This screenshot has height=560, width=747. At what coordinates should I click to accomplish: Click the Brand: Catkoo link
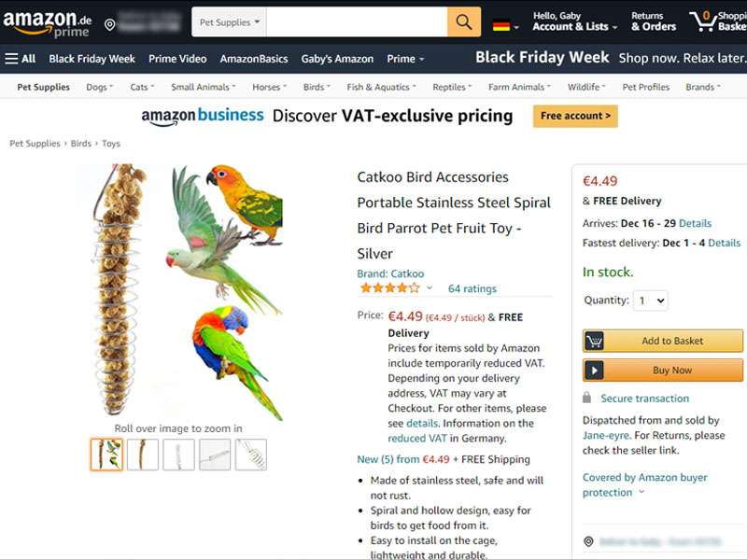click(x=390, y=273)
